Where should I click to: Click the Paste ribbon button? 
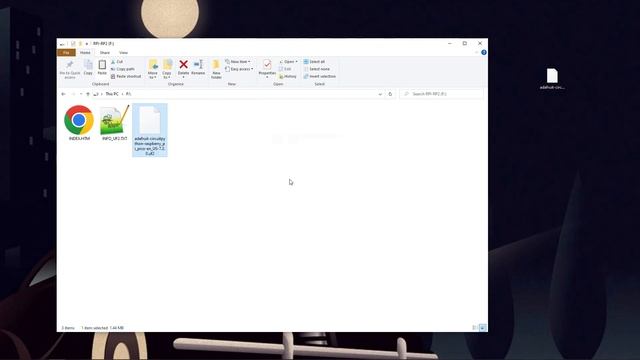(x=102, y=67)
